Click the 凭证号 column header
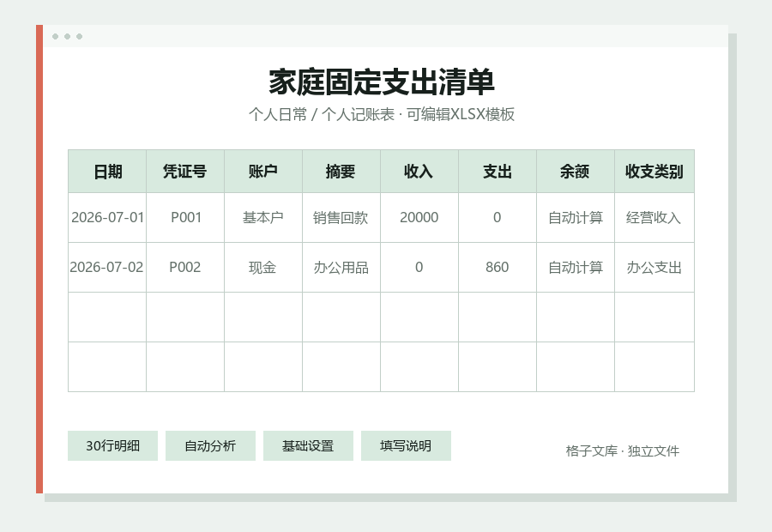The image size is (772, 532). pyautogui.click(x=185, y=172)
